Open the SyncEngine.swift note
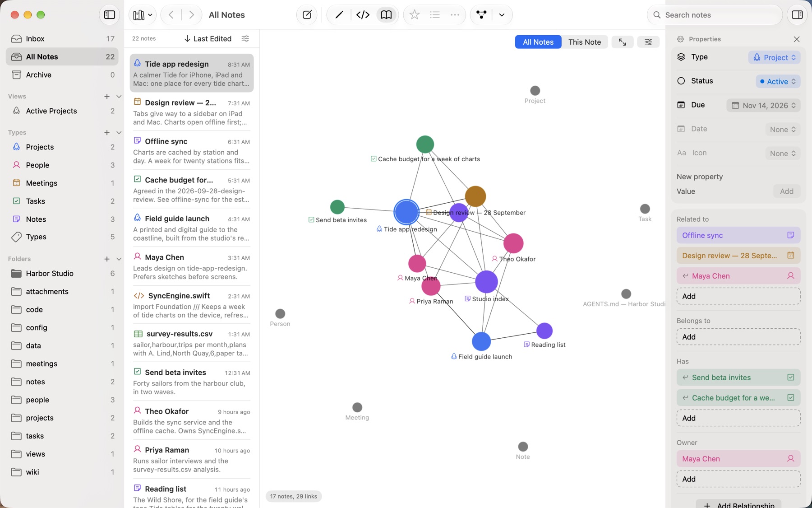The width and height of the screenshot is (812, 508). [192, 305]
